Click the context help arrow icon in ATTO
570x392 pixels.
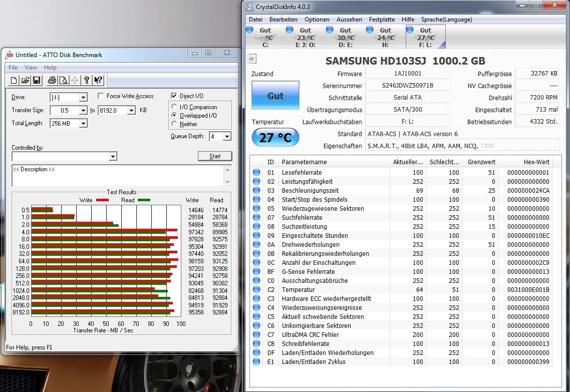pyautogui.click(x=98, y=80)
